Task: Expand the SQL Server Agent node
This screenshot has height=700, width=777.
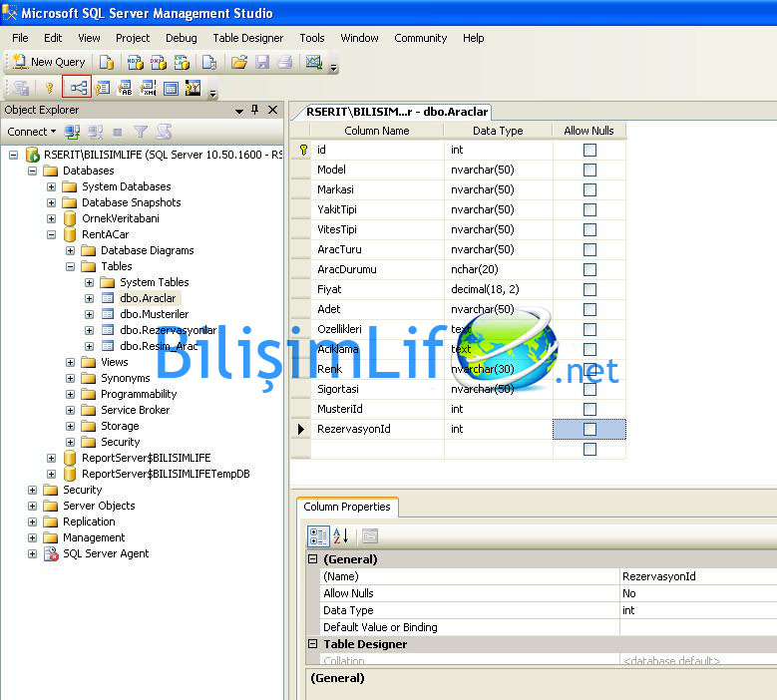Action: pyautogui.click(x=32, y=553)
